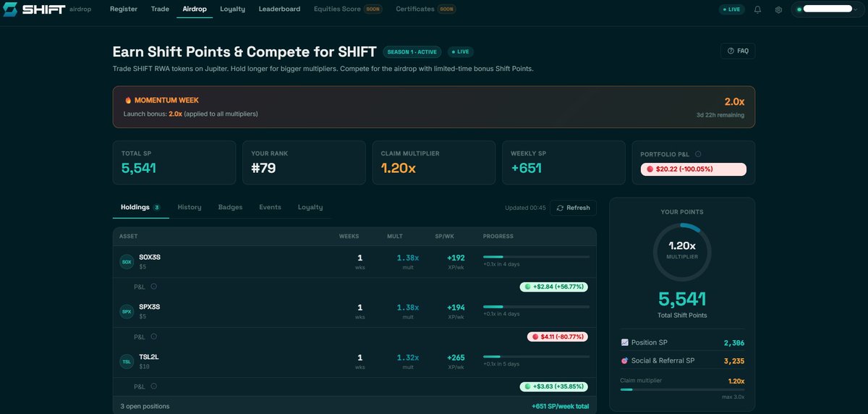Viewport: 868px width, 414px height.
Task: Switch to the Badges tab
Action: click(x=230, y=208)
